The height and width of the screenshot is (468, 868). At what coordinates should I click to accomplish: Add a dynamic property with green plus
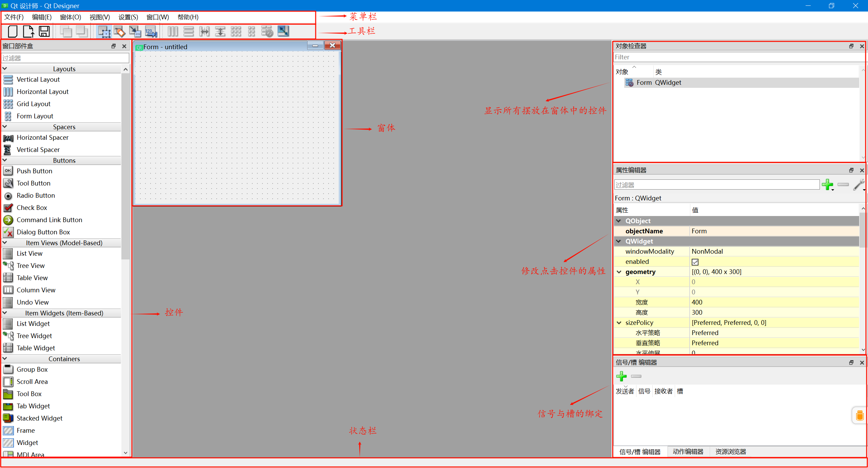(828, 185)
